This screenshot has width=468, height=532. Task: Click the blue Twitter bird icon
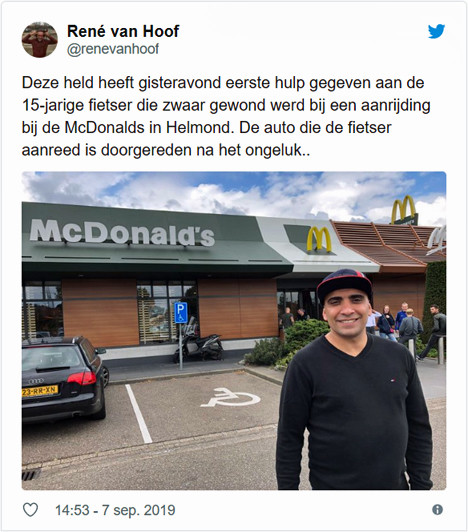point(436,31)
